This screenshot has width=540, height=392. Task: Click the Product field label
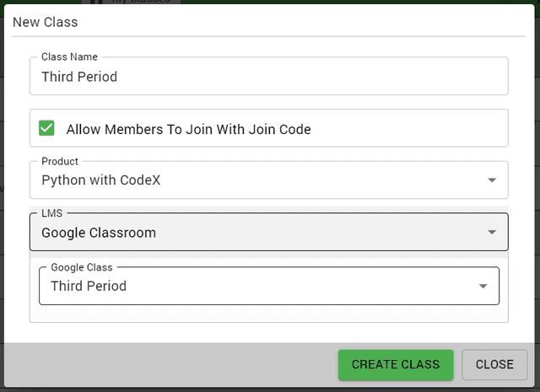click(60, 161)
